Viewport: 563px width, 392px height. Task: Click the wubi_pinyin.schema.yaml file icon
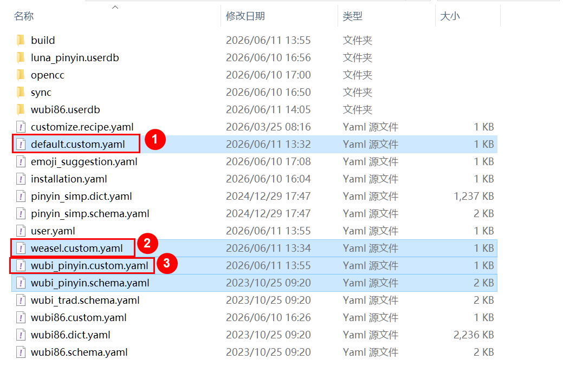21,283
